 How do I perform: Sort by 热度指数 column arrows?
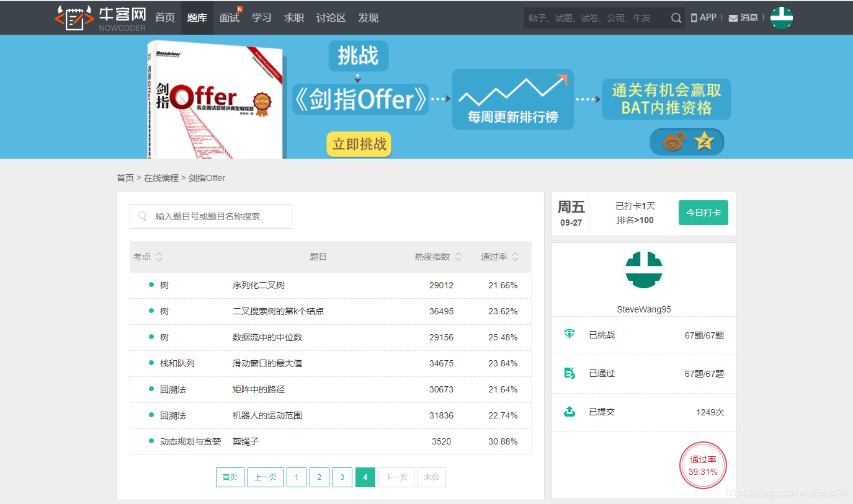point(458,257)
